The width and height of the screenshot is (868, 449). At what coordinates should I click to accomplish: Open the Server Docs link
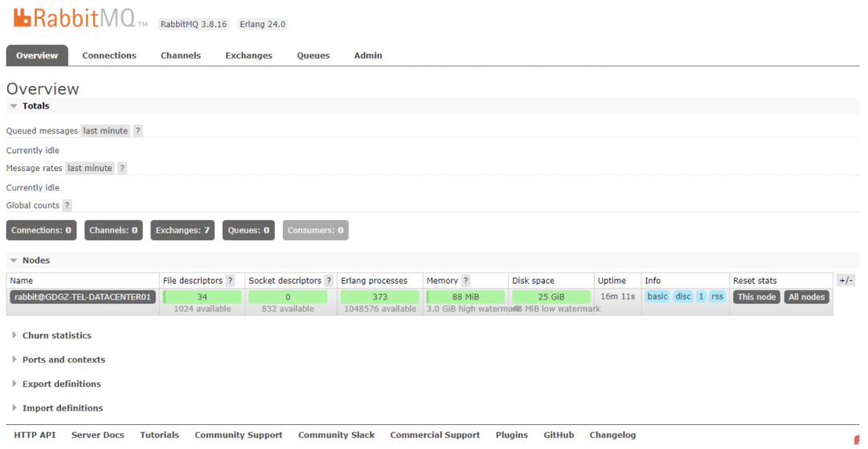click(x=98, y=435)
